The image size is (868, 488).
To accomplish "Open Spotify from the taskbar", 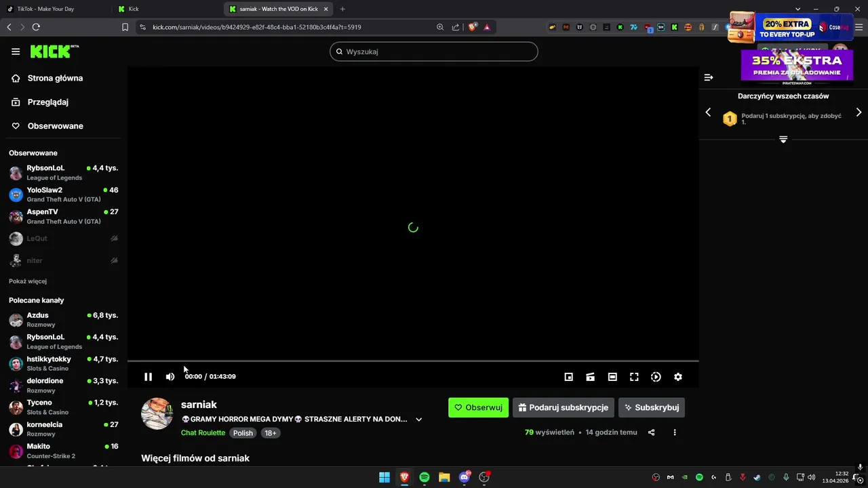I will click(x=425, y=477).
